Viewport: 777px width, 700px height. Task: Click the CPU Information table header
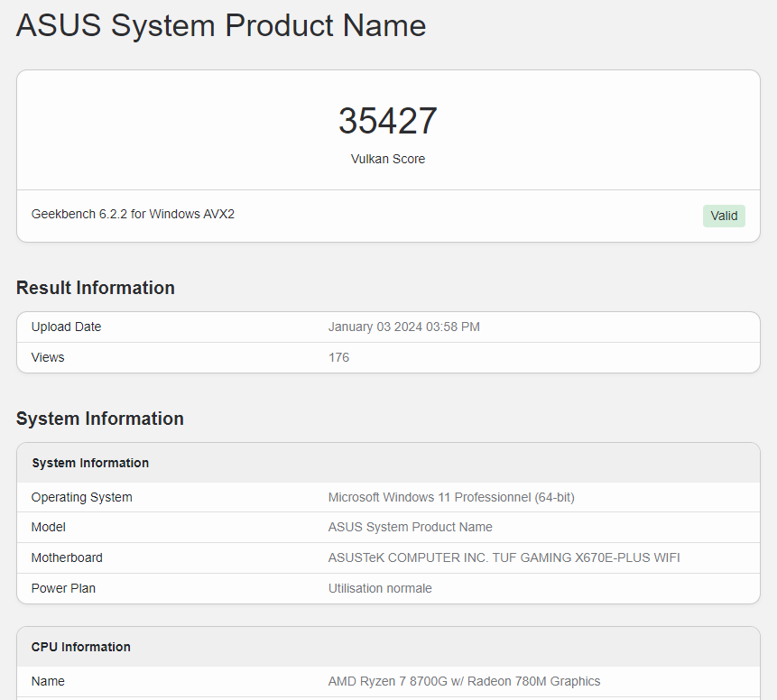81,647
